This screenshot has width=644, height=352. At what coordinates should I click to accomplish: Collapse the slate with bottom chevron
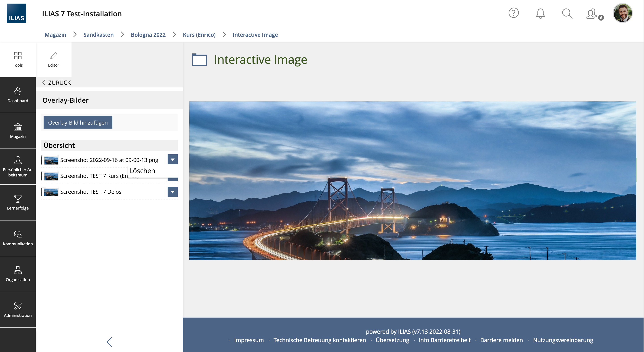point(109,342)
